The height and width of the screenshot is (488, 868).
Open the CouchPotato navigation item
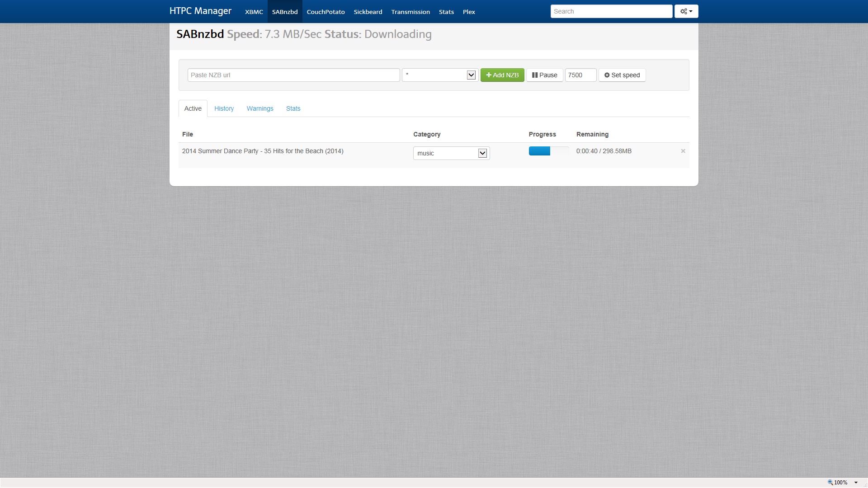click(x=325, y=12)
